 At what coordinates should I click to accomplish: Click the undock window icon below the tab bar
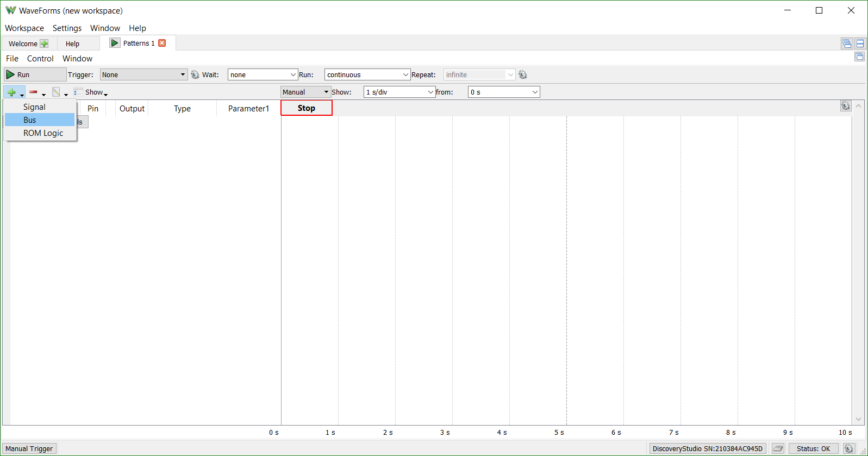click(859, 57)
